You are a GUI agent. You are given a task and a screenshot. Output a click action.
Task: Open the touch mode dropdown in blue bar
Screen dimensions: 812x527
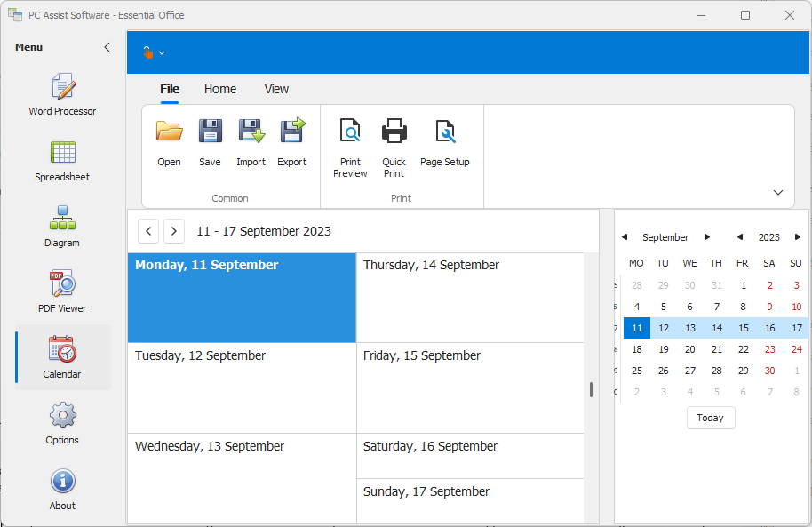(x=154, y=53)
